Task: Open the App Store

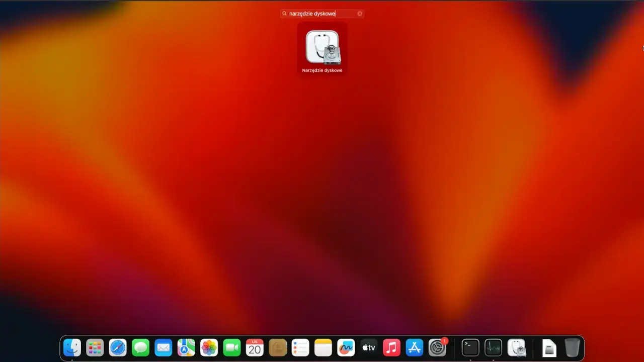Action: 414,347
